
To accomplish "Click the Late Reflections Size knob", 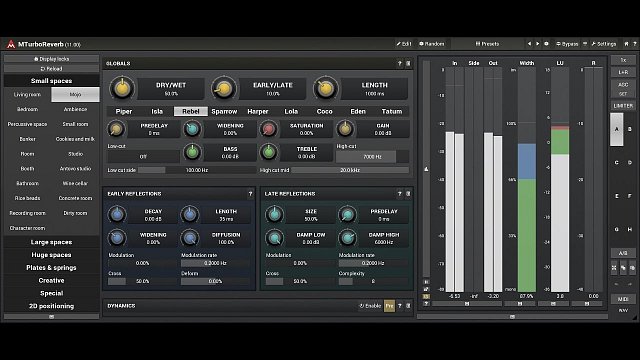I will (274, 215).
